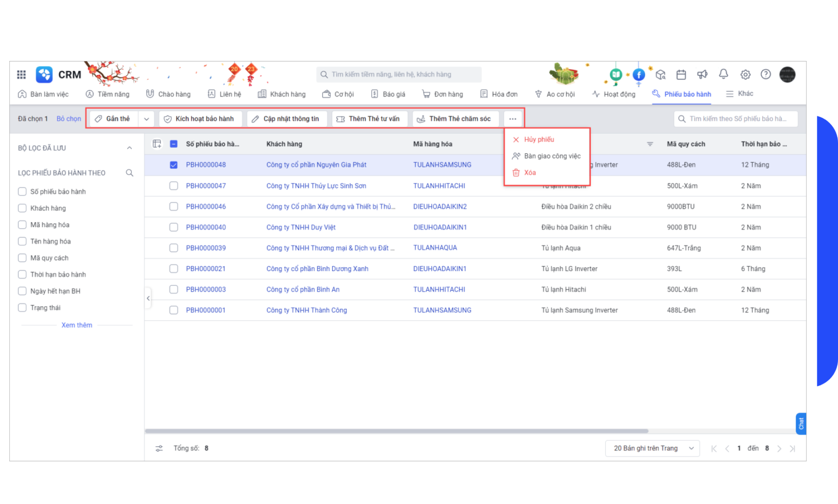Click the TULANHAQUA product code
The height and width of the screenshot is (504, 838).
coord(435,248)
